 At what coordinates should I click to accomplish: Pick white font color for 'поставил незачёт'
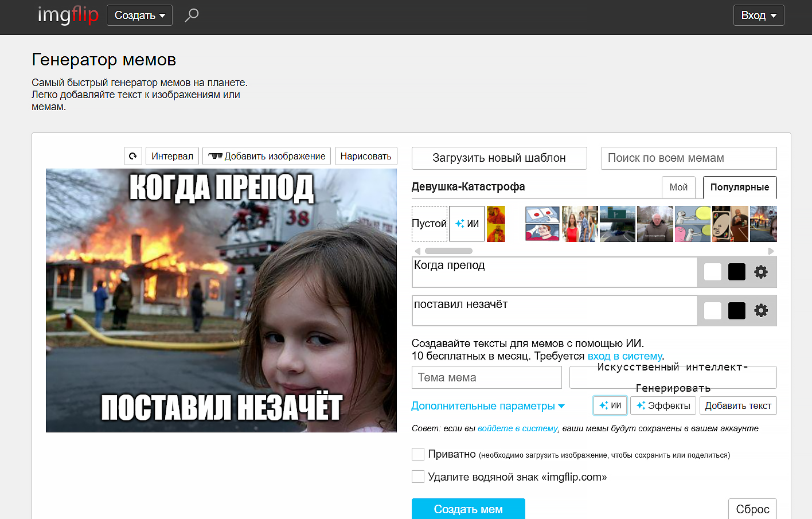click(713, 311)
